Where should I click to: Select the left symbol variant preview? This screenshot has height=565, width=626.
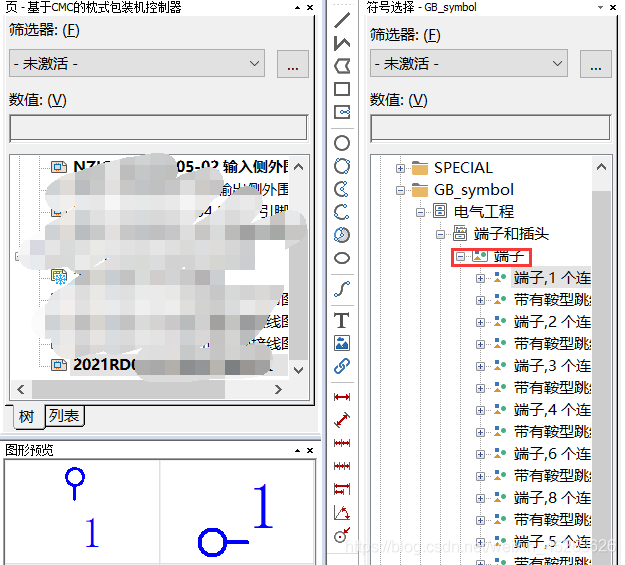pos(82,512)
